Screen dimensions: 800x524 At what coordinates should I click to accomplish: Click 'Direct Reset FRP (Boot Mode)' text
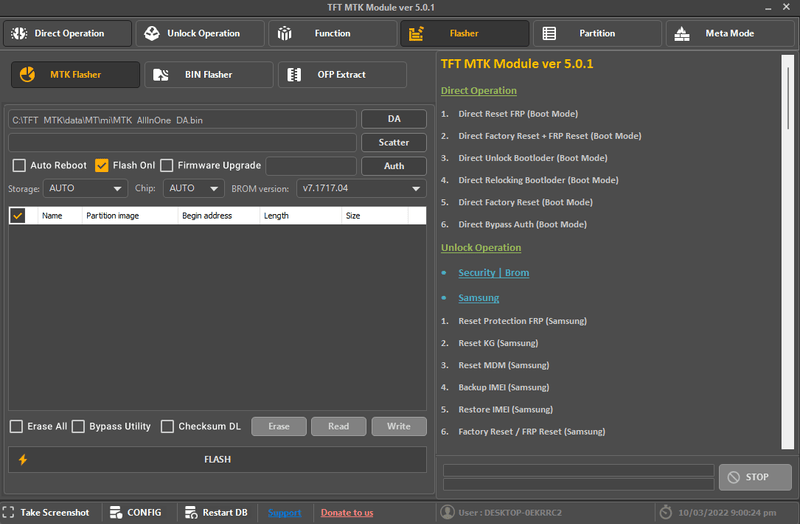[x=518, y=114]
